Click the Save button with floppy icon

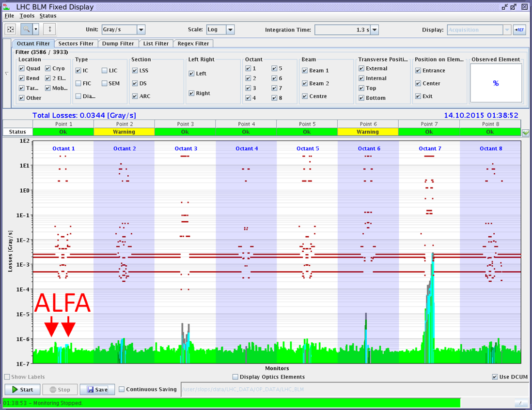(97, 390)
